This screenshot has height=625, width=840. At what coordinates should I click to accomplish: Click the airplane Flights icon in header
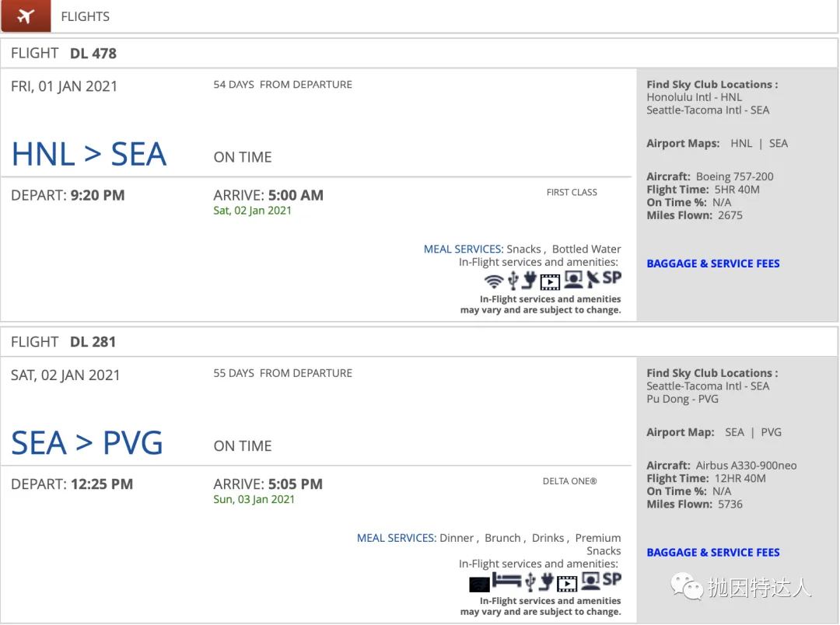coord(26,16)
